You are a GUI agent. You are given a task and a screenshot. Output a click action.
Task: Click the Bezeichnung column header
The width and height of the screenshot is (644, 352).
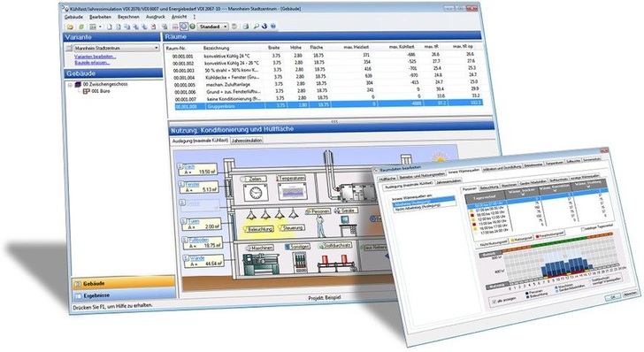coord(216,48)
